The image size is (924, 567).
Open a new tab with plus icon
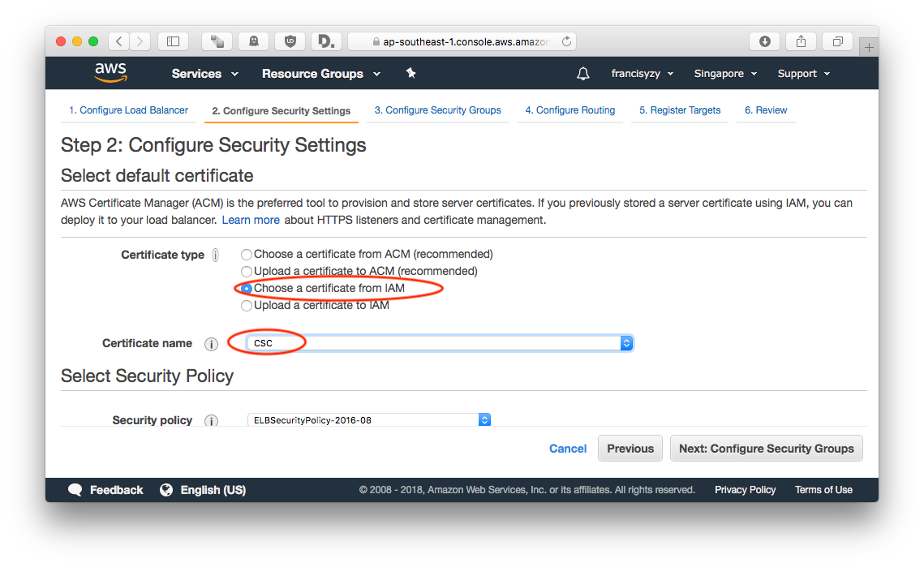coord(869,47)
